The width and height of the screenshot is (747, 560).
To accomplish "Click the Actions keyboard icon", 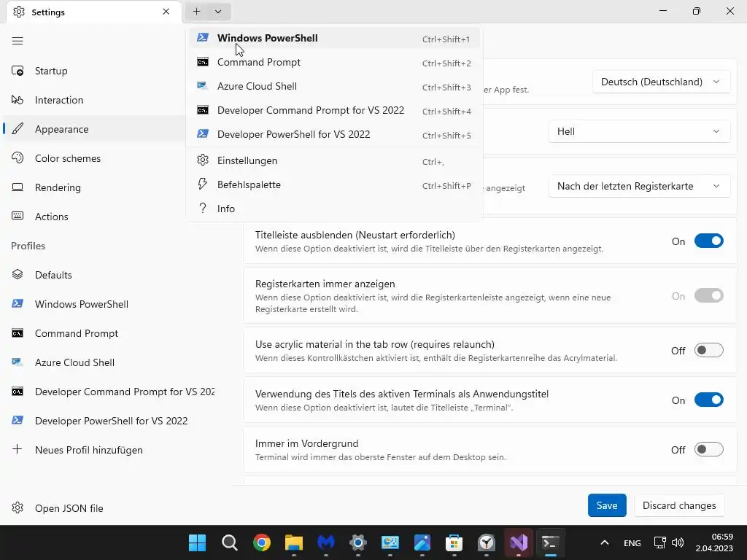I will [x=18, y=216].
